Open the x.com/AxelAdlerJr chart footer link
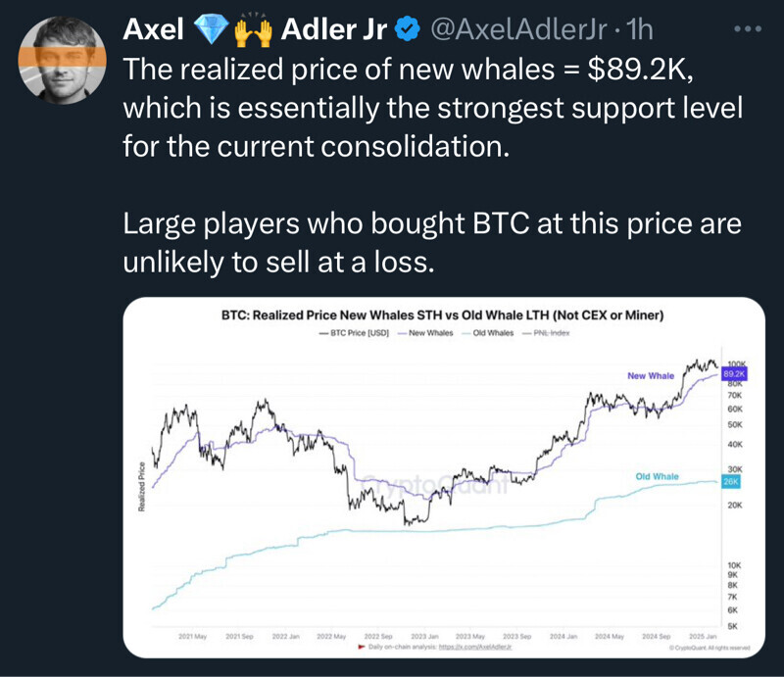Viewport: 784px width, 677px height. pos(476,648)
